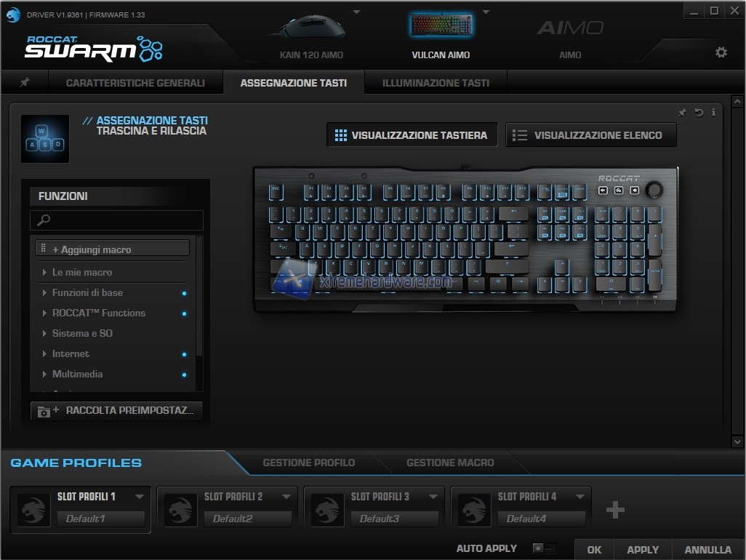Click the WASD key assignment icon
The image size is (746, 560).
[45, 138]
